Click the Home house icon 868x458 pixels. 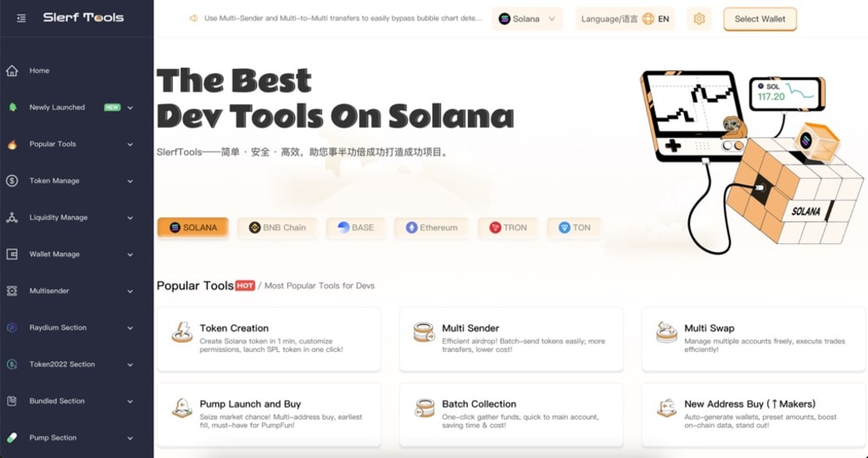[12, 71]
